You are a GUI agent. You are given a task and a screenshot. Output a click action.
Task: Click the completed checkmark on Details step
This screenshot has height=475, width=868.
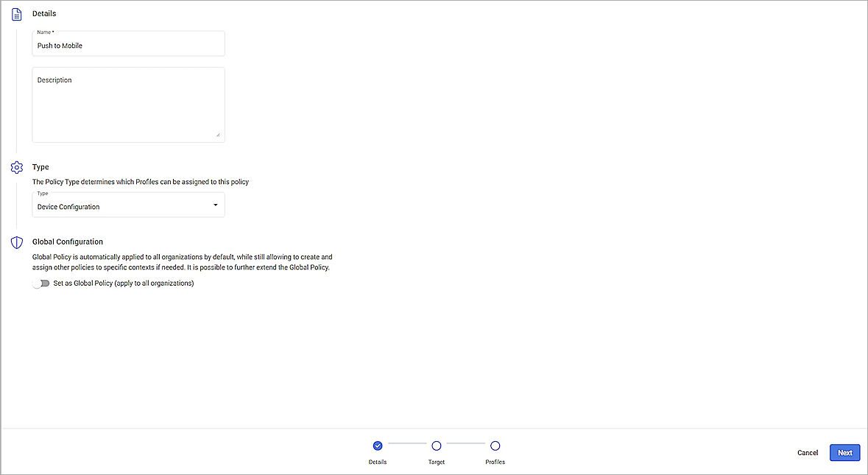[378, 446]
